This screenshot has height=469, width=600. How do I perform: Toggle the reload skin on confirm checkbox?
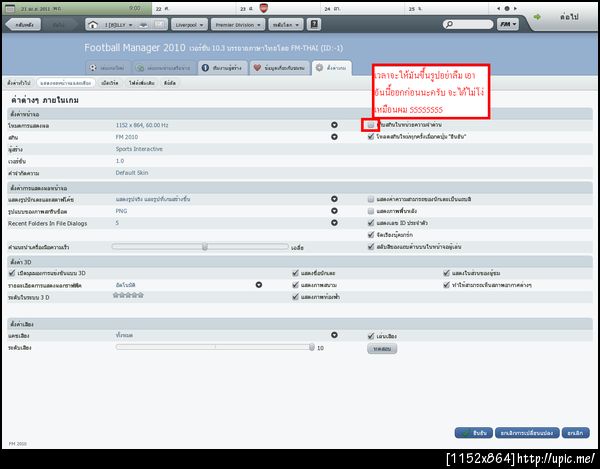[x=370, y=137]
